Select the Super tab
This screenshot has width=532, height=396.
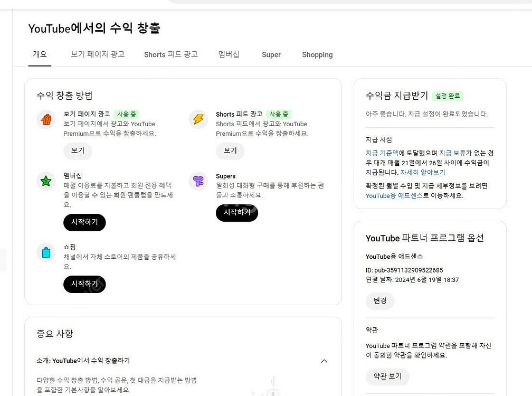tap(271, 54)
